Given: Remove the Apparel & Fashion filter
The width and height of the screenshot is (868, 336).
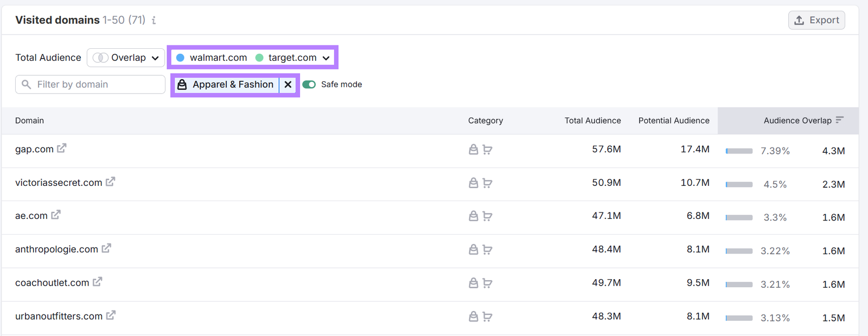Looking at the screenshot, I should [x=288, y=85].
